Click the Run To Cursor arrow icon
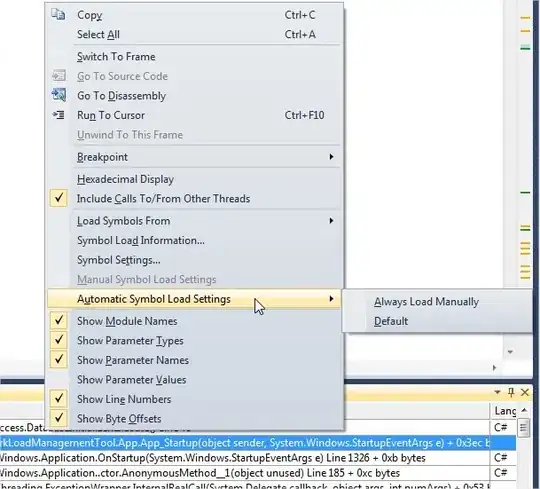This screenshot has width=540, height=489. tap(59, 115)
